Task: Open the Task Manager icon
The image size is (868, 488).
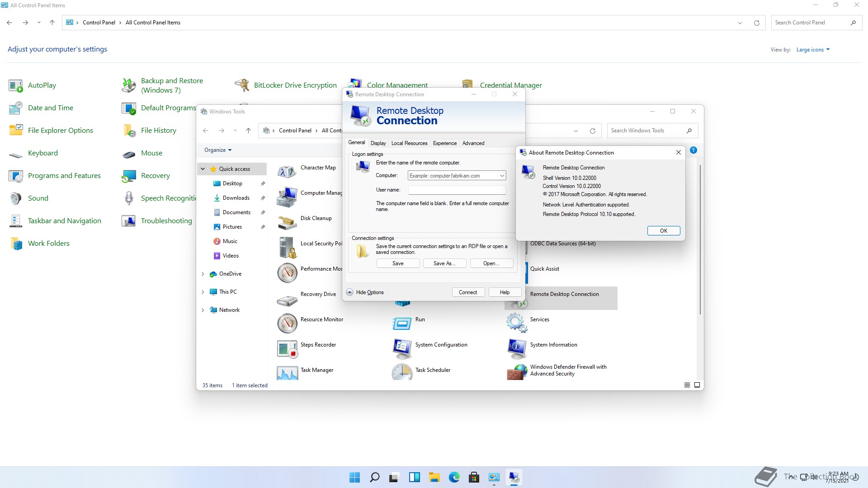Action: [287, 373]
